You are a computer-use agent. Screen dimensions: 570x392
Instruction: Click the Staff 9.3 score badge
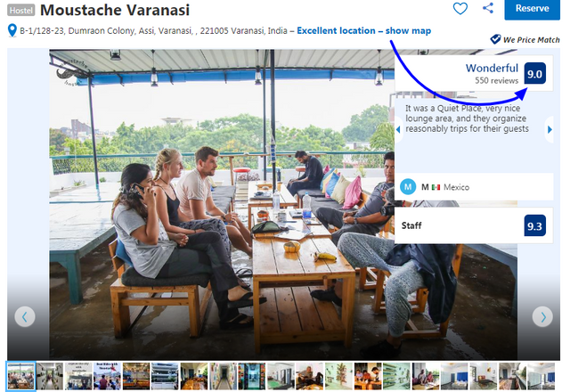coord(534,225)
